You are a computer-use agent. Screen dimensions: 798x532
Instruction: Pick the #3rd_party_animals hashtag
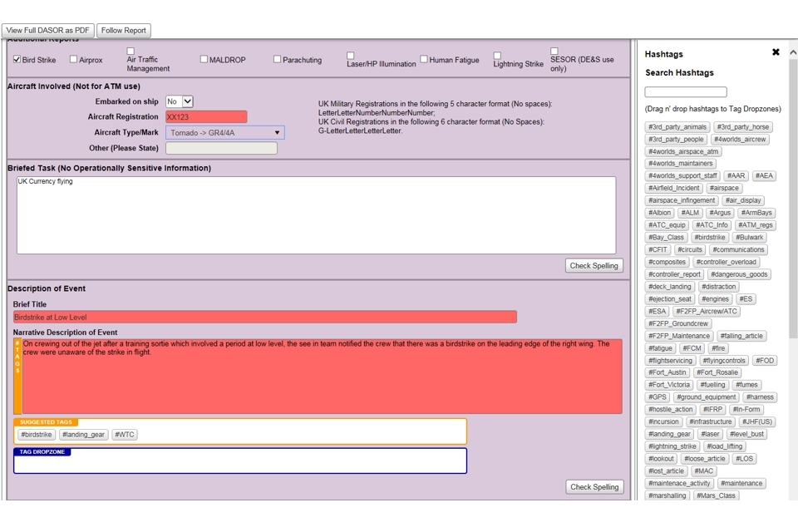[677, 127]
